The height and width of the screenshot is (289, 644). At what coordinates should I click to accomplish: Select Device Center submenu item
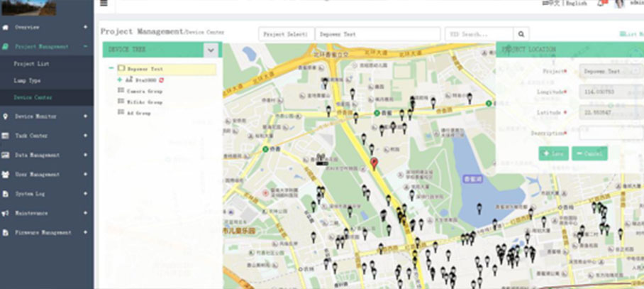tap(33, 97)
